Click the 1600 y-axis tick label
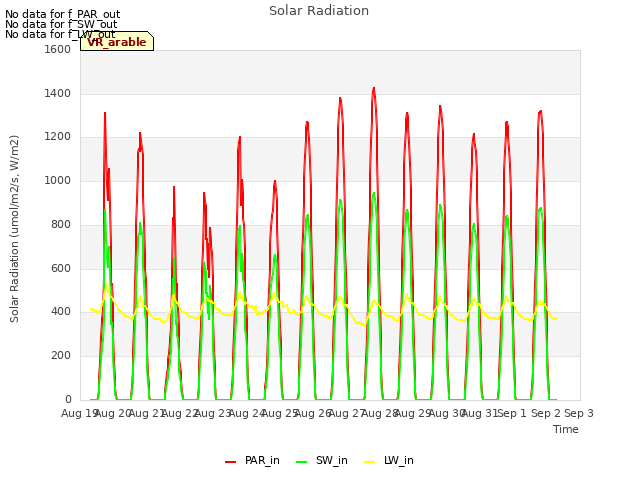The image size is (640, 480). coord(58,49)
